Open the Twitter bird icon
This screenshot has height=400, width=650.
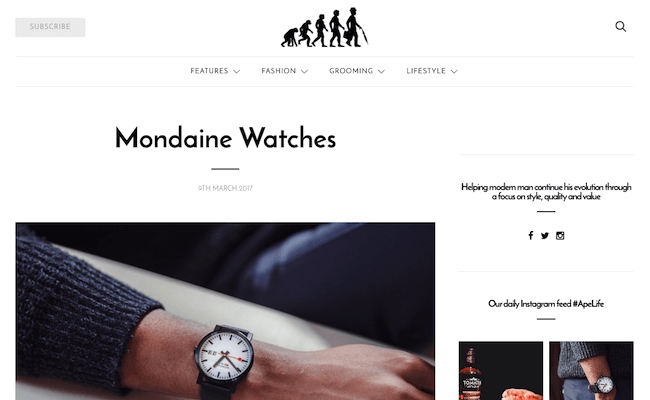(545, 236)
